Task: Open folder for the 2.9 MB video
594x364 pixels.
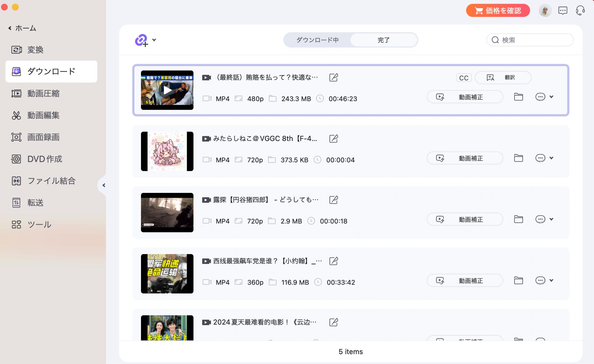Action: (x=519, y=219)
